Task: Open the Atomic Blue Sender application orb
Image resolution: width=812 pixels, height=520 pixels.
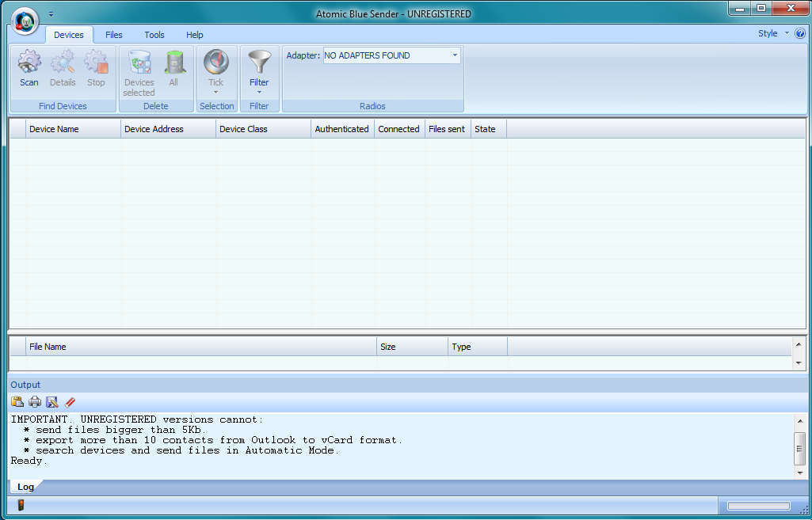Action: tap(25, 20)
